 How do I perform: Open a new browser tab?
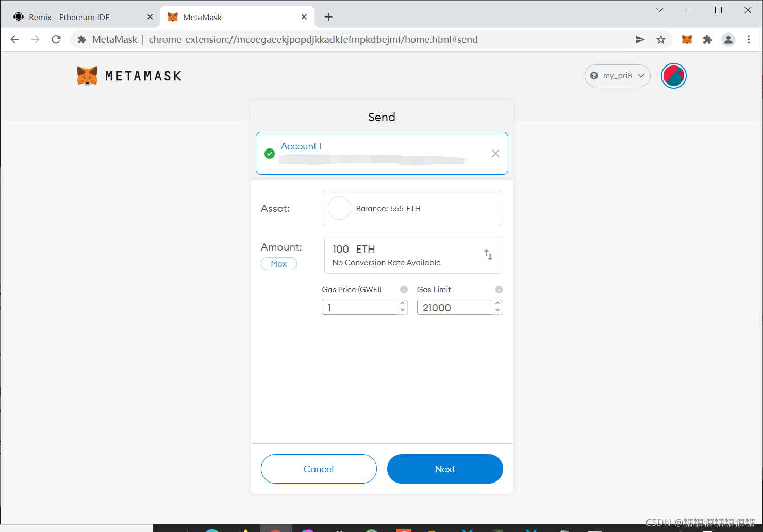[328, 17]
